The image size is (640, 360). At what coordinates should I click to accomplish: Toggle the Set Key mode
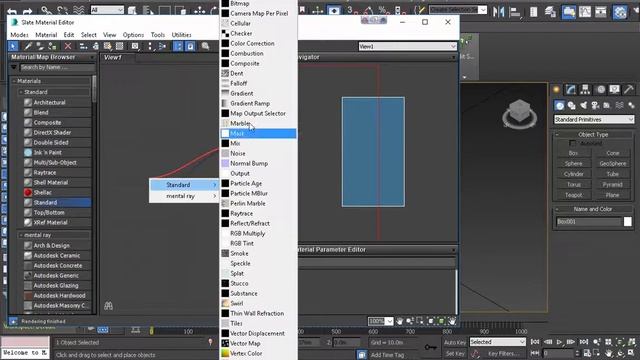coord(455,353)
